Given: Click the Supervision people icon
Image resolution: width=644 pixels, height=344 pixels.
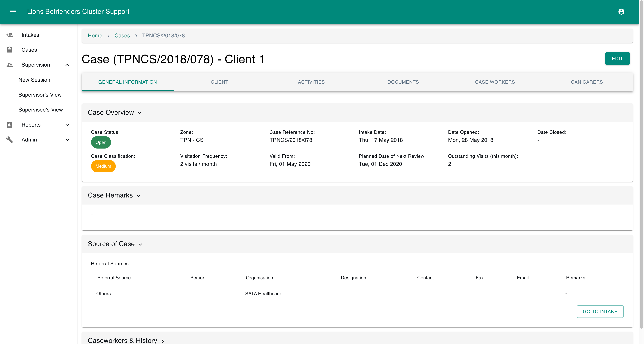Looking at the screenshot, I should 10,65.
